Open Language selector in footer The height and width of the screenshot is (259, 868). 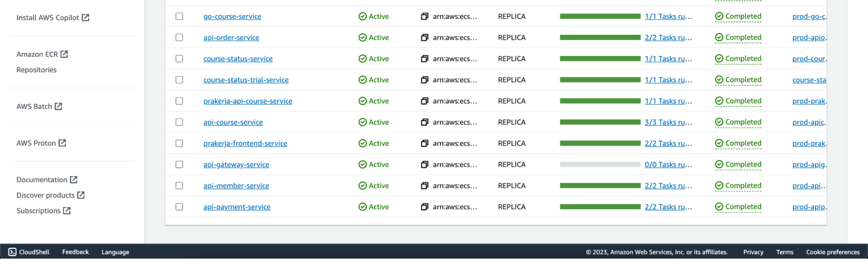[x=115, y=252]
